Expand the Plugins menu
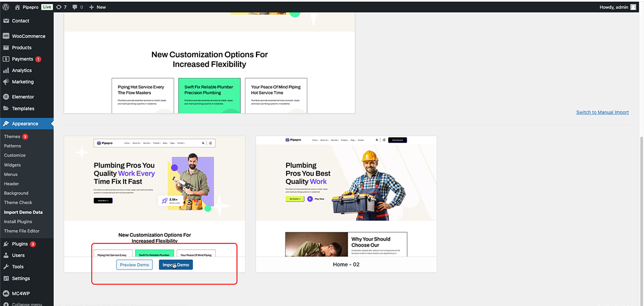The image size is (644, 306). point(20,244)
